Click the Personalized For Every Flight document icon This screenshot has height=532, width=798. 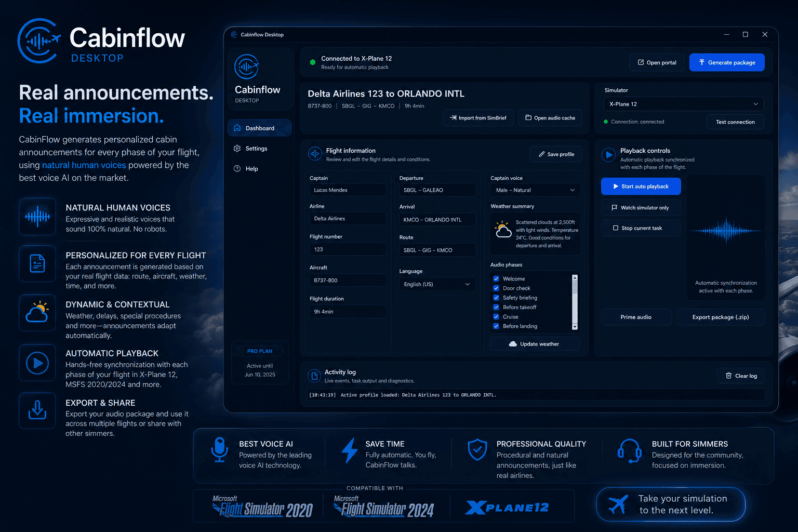(37, 263)
